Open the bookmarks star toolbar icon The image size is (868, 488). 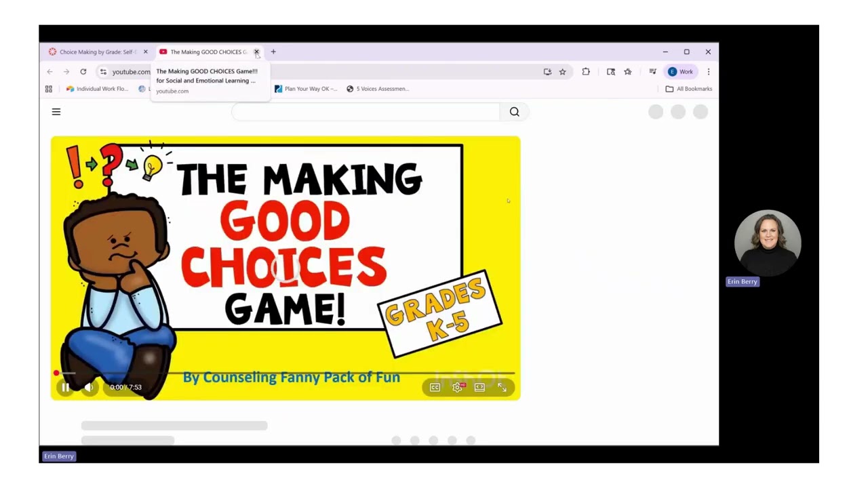[x=628, y=72]
